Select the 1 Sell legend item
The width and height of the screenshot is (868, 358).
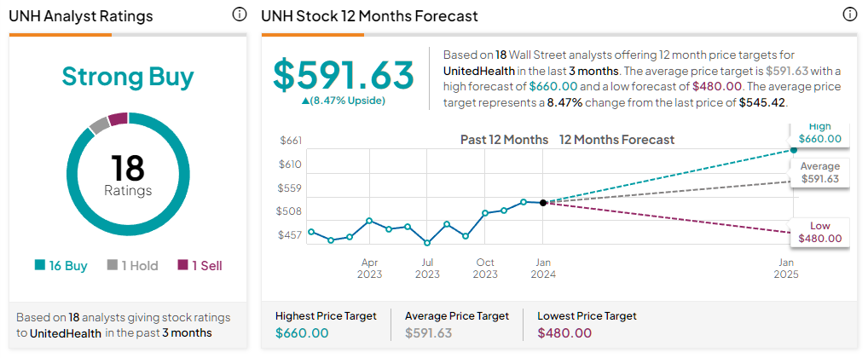click(x=200, y=266)
